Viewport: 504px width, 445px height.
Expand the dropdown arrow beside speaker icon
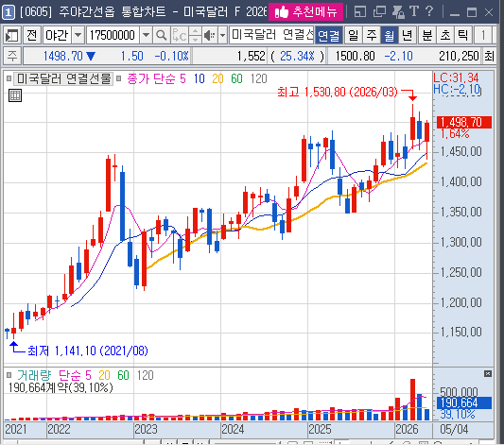[x=222, y=35]
